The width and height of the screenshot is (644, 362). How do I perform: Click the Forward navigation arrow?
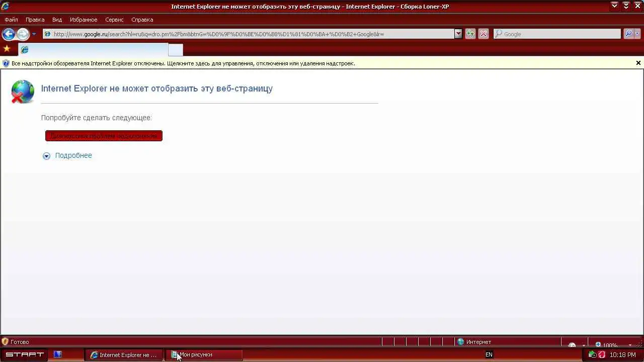[23, 34]
